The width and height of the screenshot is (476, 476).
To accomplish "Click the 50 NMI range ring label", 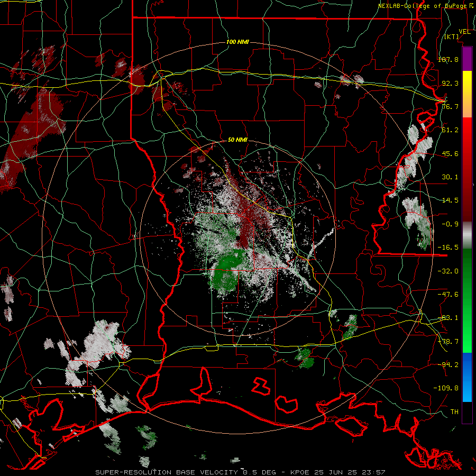I will coord(237,140).
